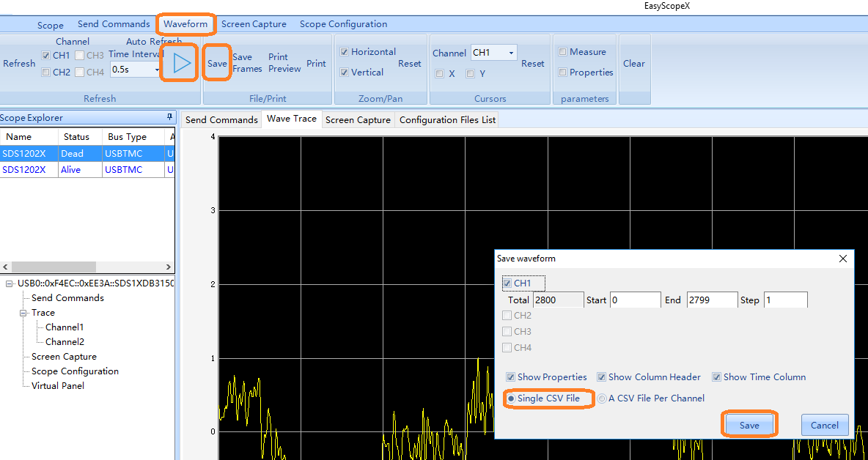Close the Save waveform dialog
The width and height of the screenshot is (868, 460).
[843, 259]
